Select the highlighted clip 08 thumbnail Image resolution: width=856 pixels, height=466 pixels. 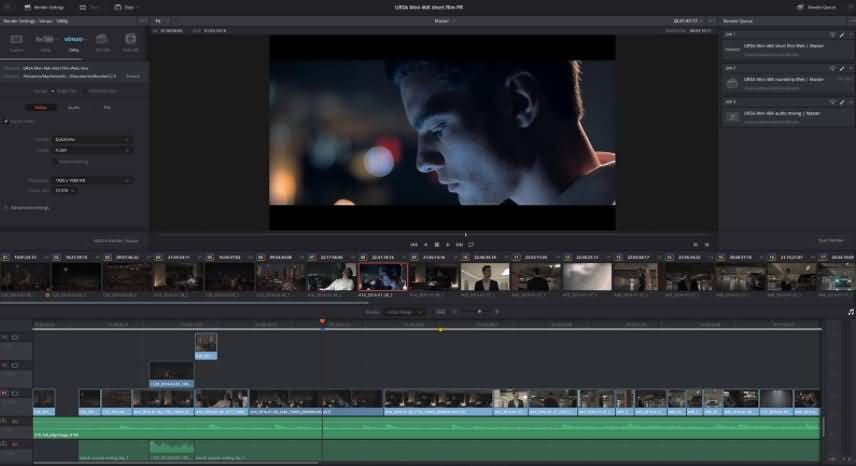tap(383, 277)
